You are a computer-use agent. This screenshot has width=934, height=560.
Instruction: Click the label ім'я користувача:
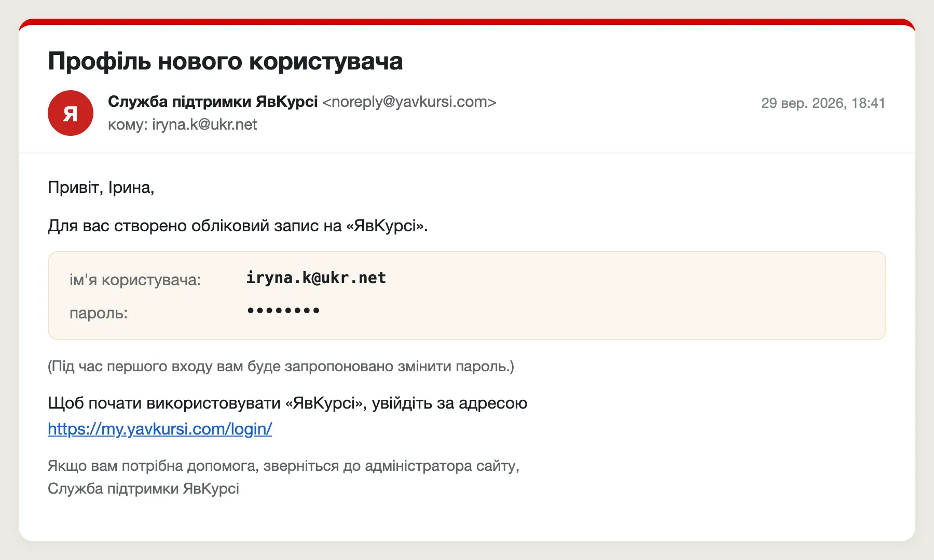135,280
